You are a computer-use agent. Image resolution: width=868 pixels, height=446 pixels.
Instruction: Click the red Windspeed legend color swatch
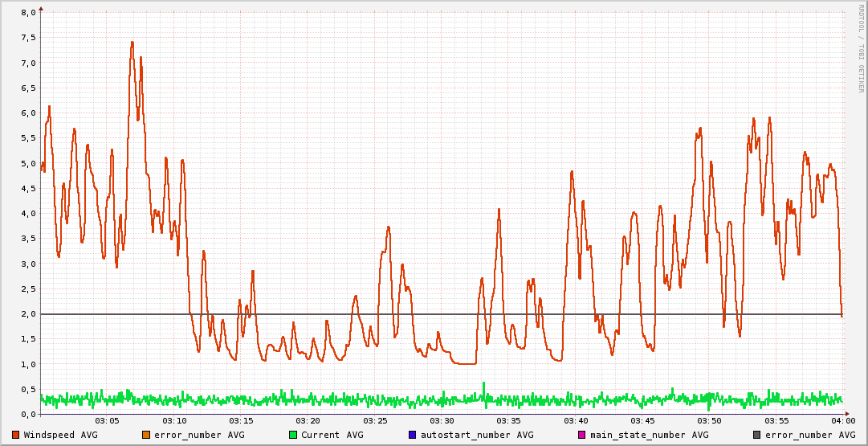pyautogui.click(x=16, y=435)
